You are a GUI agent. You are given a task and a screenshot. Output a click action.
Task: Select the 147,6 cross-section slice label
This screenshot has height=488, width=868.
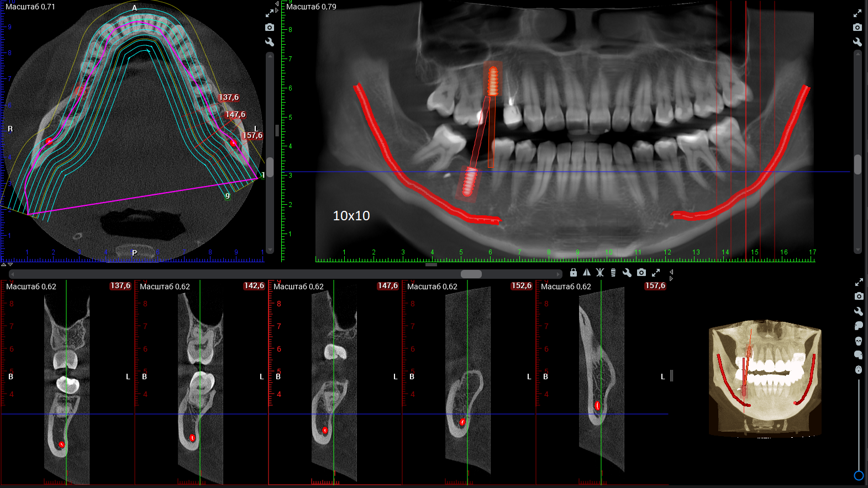[388, 286]
